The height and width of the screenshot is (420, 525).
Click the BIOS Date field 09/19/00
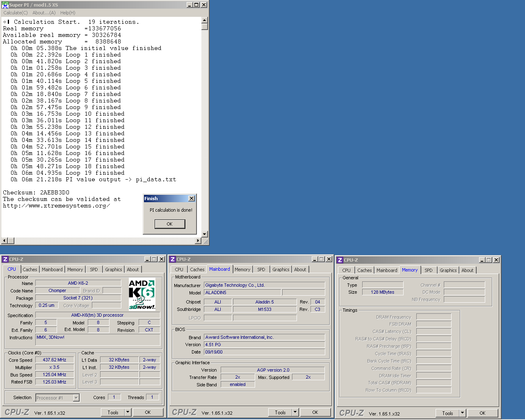pyautogui.click(x=265, y=352)
